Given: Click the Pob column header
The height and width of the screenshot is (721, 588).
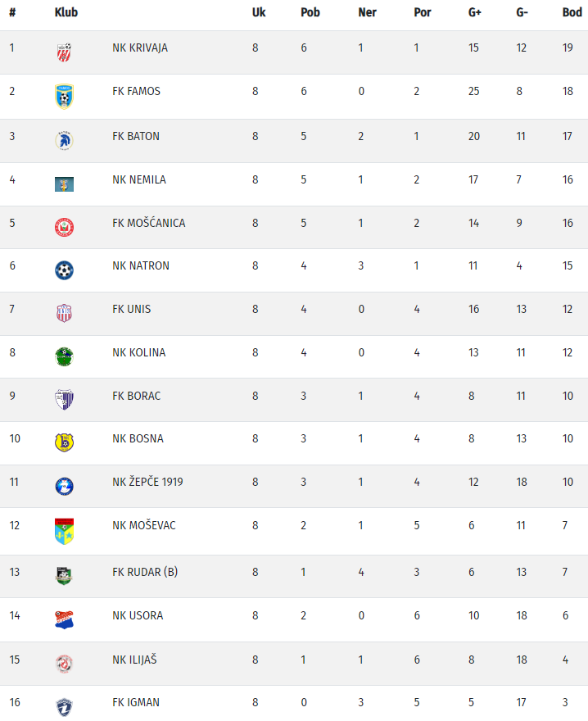Looking at the screenshot, I should [310, 13].
